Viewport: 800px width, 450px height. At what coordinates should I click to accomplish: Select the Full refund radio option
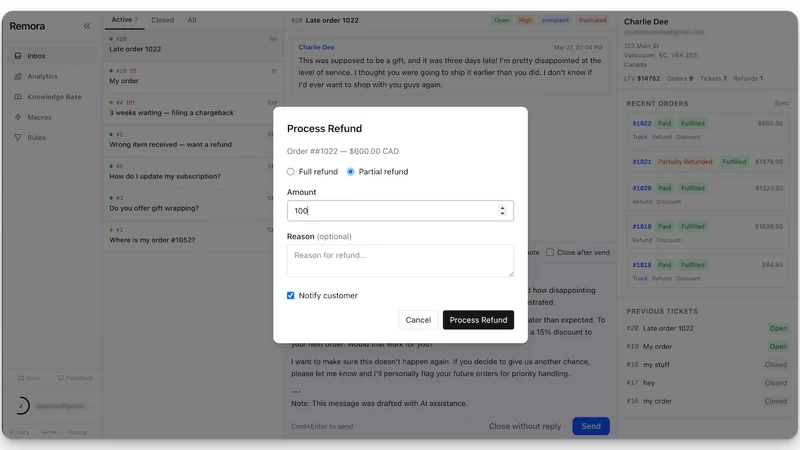[x=291, y=172]
